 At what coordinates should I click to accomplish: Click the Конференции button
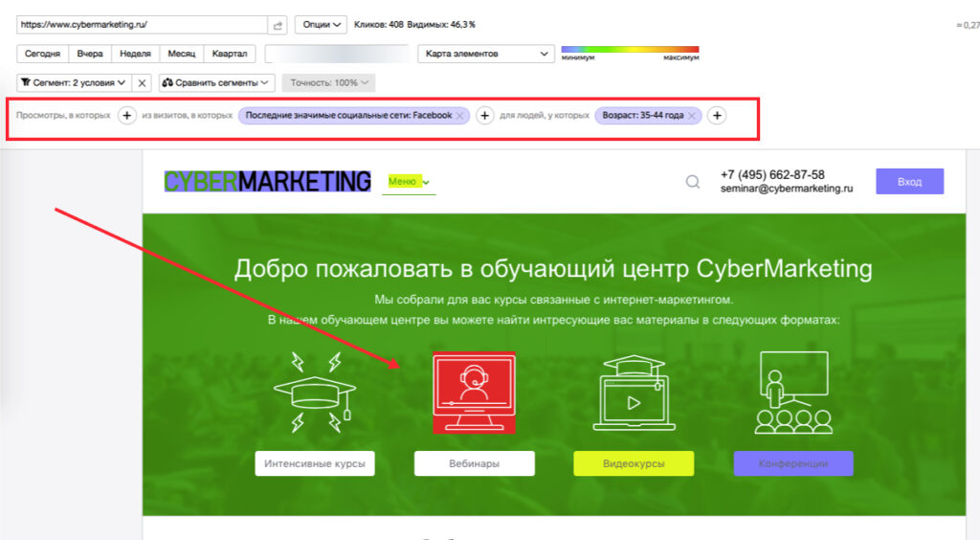click(x=793, y=463)
